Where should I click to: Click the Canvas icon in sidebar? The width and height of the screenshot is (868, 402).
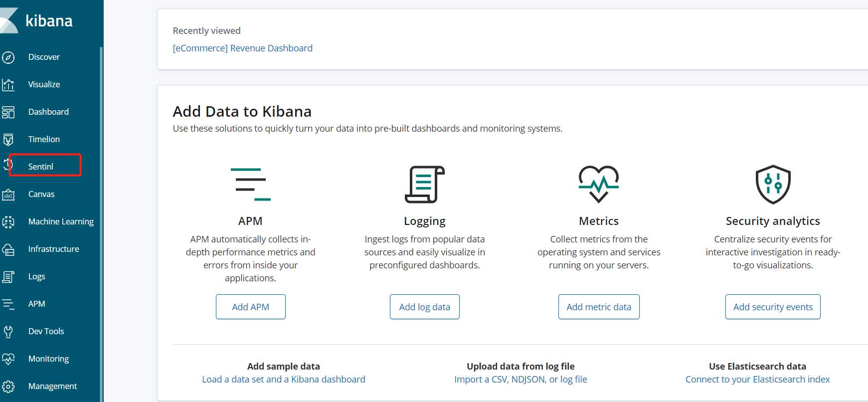pos(8,195)
